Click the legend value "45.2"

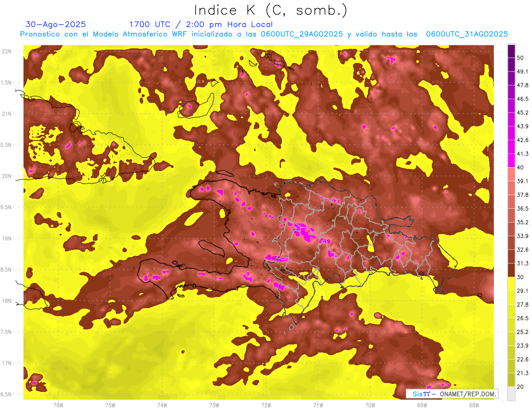pos(523,113)
